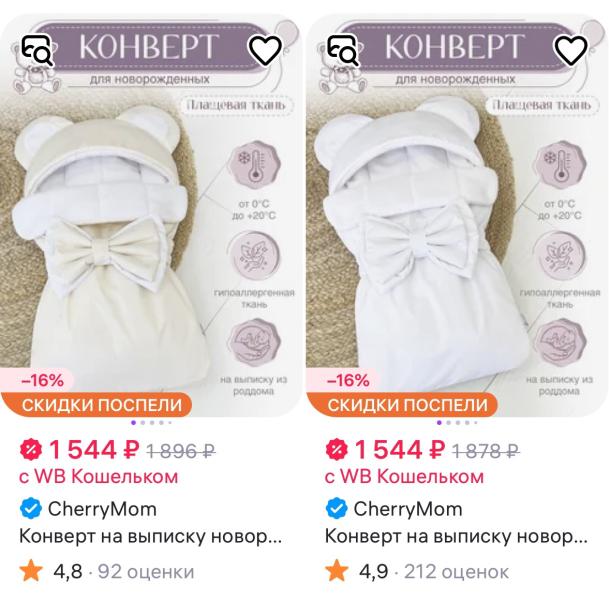Add beige envelope to favorites with heart
Image resolution: width=609 pixels, height=600 pixels.
[265, 50]
